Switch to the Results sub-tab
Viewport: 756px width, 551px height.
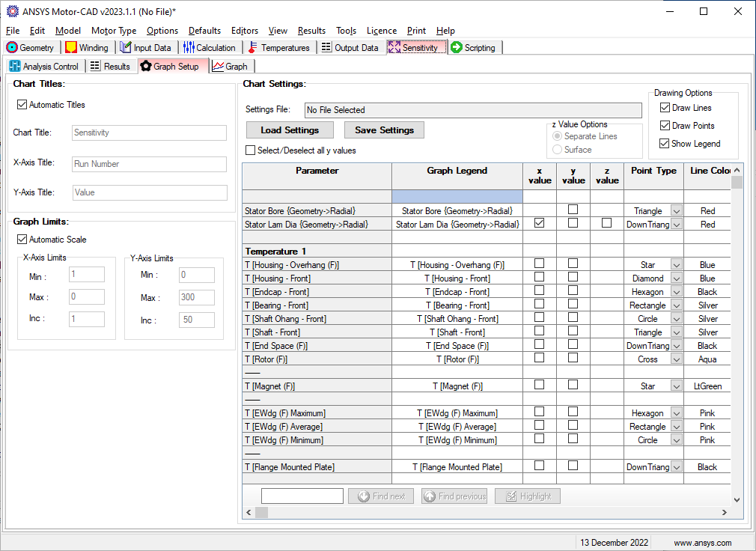(x=111, y=66)
